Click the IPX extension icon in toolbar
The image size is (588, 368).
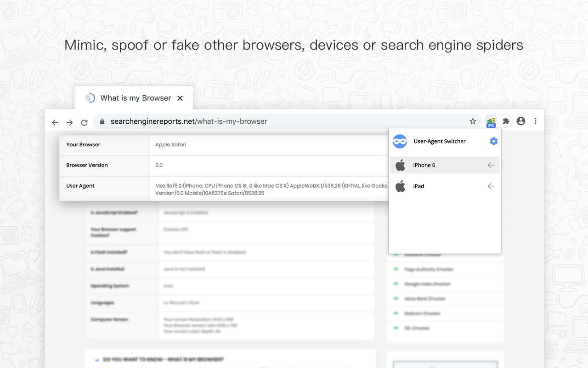tap(491, 121)
